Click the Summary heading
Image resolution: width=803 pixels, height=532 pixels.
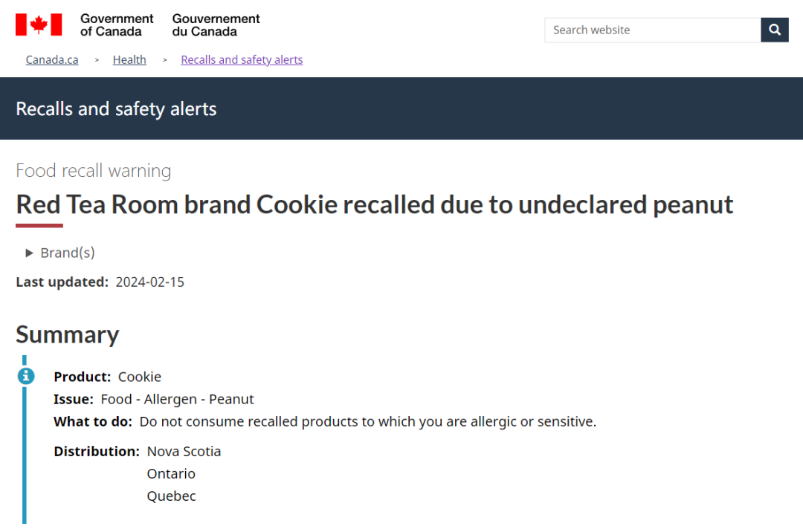click(x=68, y=334)
